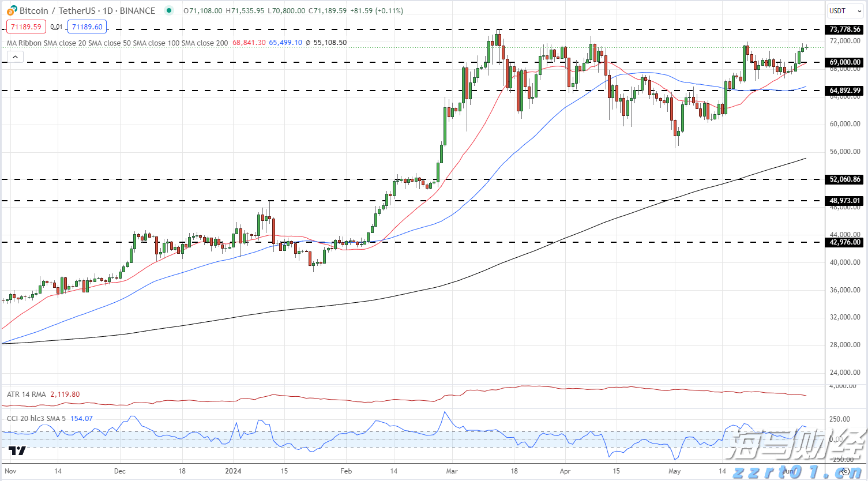Image resolution: width=868 pixels, height=481 pixels.
Task: Click the open price O71,108.00
Action: [203, 10]
